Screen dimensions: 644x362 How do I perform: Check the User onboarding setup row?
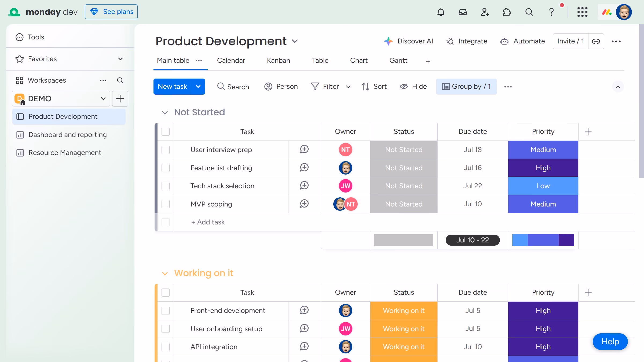(x=166, y=329)
